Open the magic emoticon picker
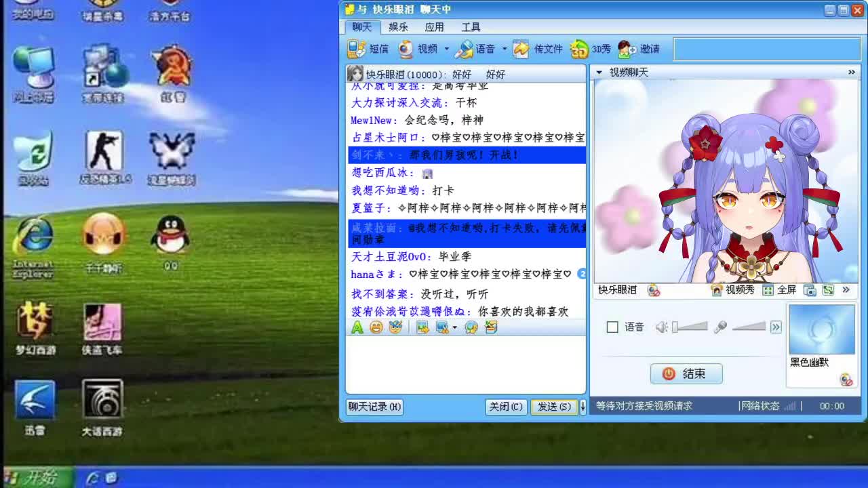The image size is (868, 488). tap(395, 327)
